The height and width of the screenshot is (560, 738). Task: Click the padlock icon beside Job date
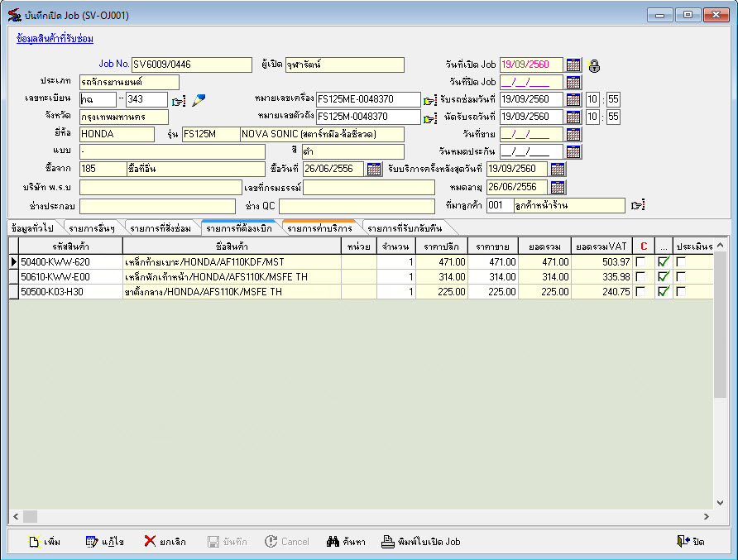pyautogui.click(x=594, y=66)
